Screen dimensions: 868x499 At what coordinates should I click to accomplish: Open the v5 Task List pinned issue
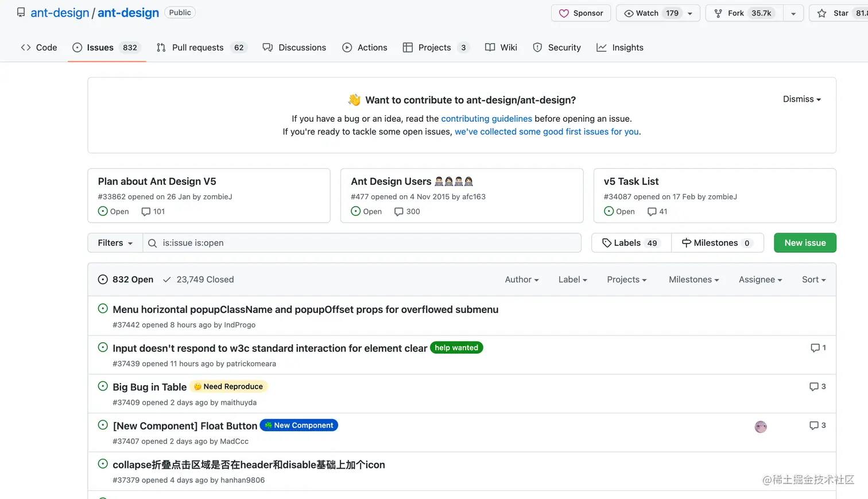pyautogui.click(x=631, y=181)
